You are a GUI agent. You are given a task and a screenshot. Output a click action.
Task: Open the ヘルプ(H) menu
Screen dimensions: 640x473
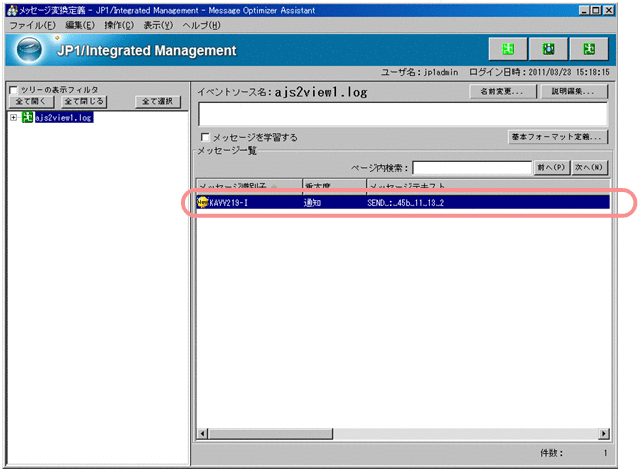click(x=202, y=25)
